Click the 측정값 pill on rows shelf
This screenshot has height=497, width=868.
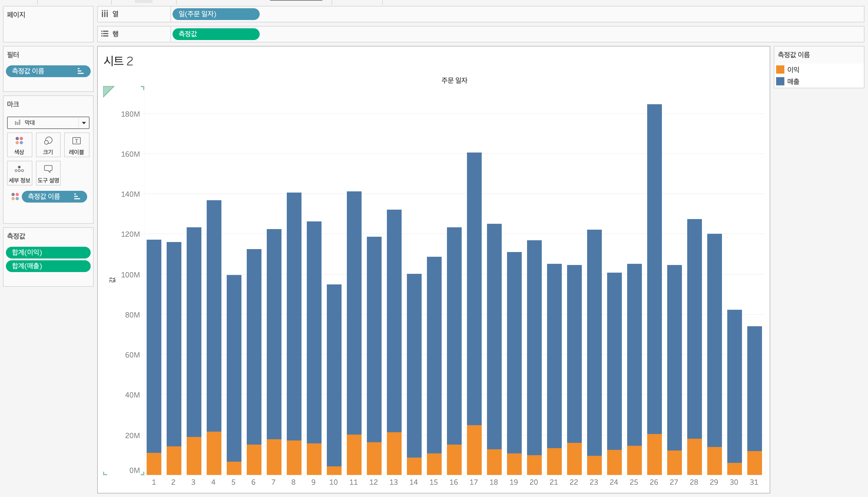click(x=216, y=34)
